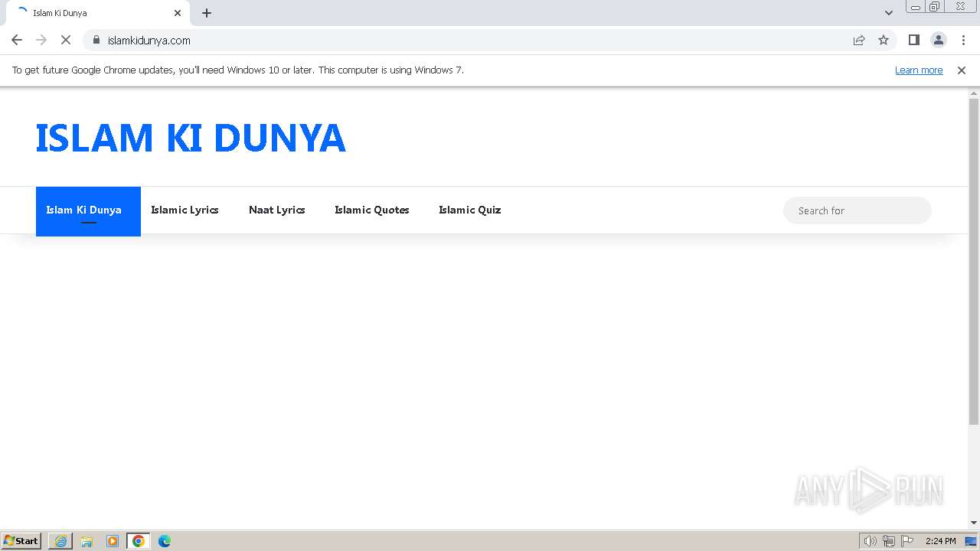The image size is (980, 551).
Task: Open the Islamic Quotes menu item
Action: pyautogui.click(x=371, y=210)
